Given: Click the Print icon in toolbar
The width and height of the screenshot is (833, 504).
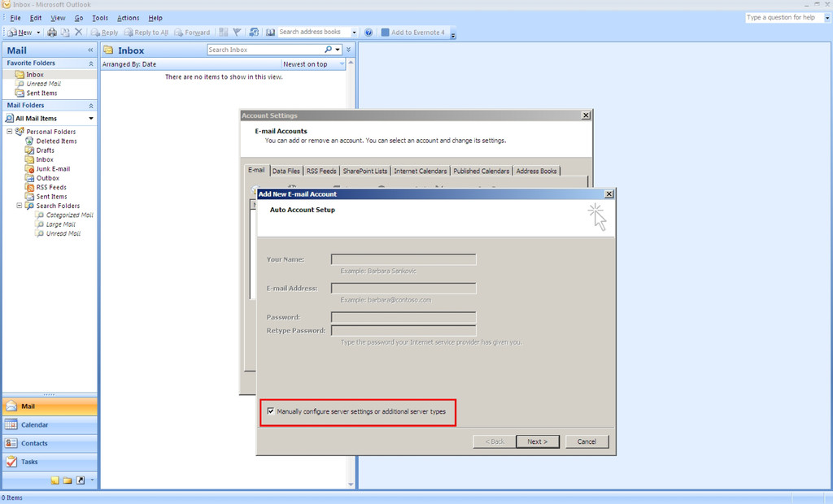Looking at the screenshot, I should (52, 33).
